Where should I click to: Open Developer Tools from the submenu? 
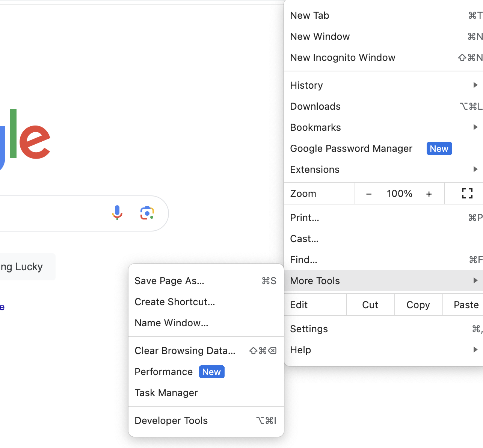[171, 421]
